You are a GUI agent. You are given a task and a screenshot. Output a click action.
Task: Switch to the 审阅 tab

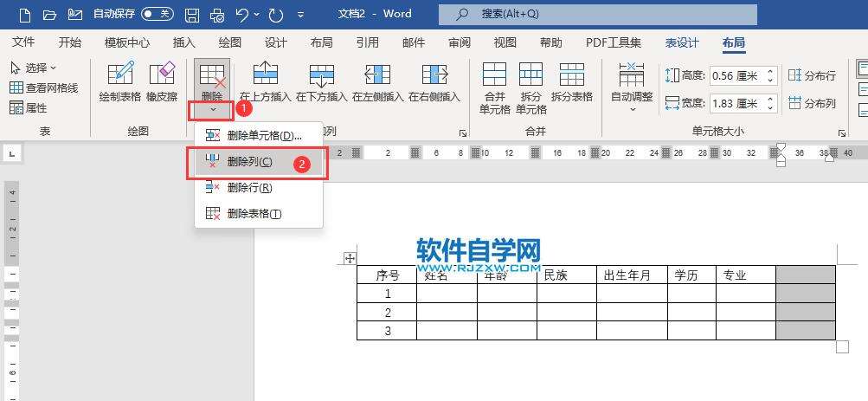460,42
